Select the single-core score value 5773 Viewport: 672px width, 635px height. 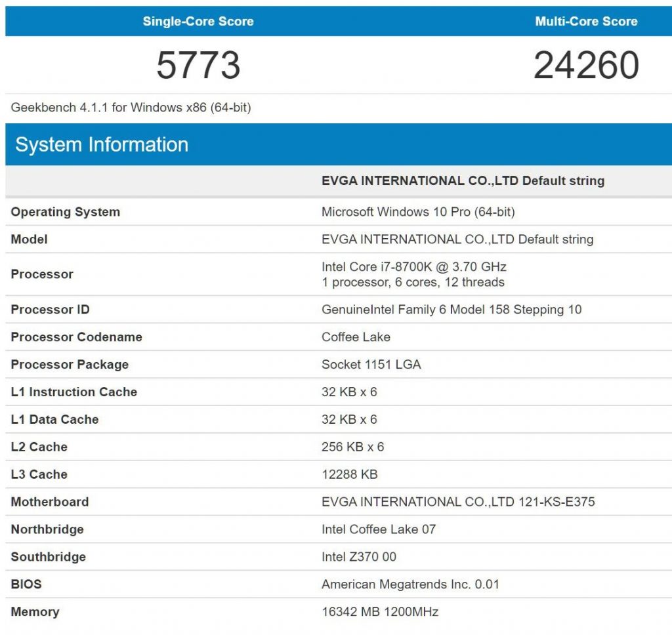[x=198, y=65]
